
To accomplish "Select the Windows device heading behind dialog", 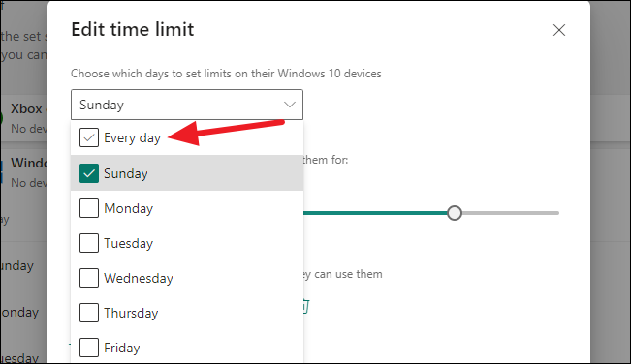I will [29, 163].
